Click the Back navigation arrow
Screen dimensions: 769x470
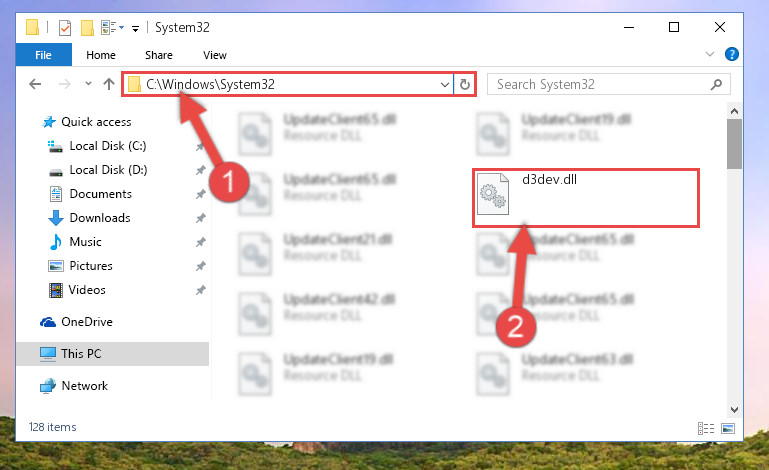[35, 84]
